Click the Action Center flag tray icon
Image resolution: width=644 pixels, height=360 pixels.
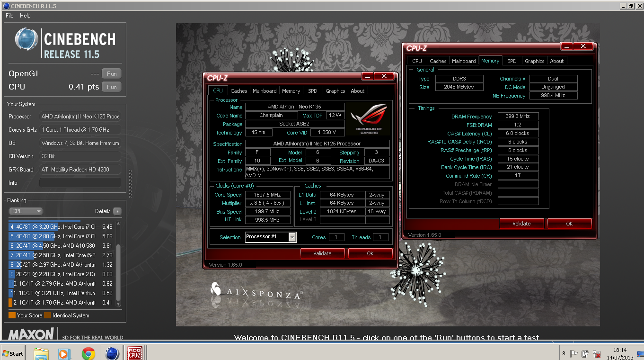coord(573,353)
